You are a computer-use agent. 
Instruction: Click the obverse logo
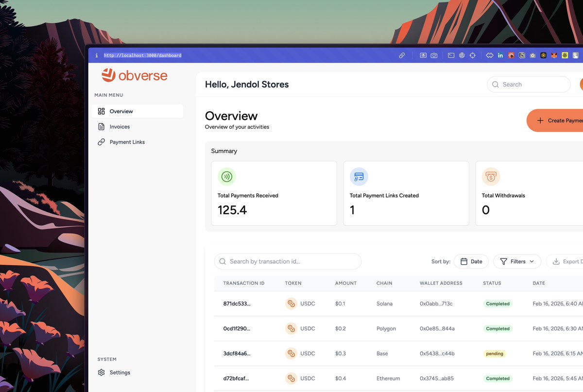(135, 75)
